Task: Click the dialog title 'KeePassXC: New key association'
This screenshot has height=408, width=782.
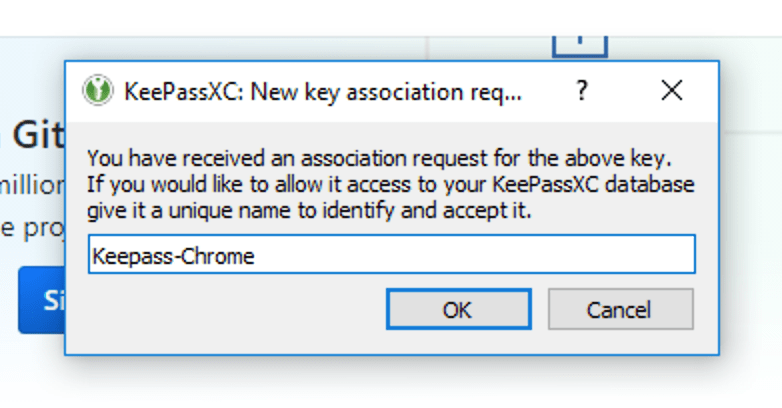Action: pyautogui.click(x=322, y=93)
